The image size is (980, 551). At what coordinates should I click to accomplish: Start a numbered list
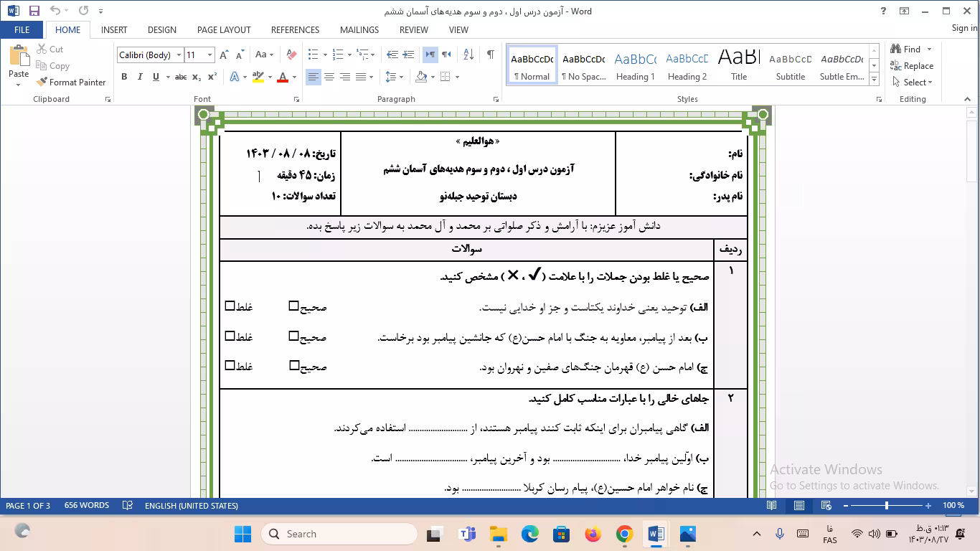click(337, 55)
